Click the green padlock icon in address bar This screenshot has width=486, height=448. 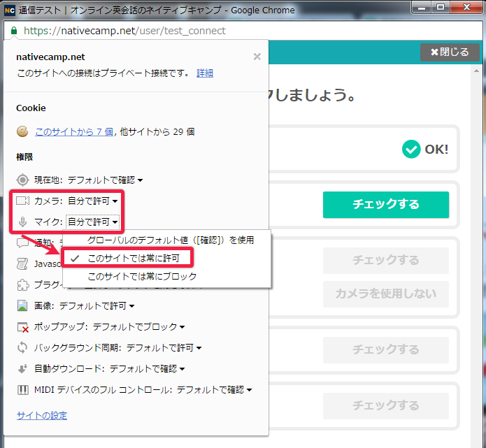coord(14,31)
